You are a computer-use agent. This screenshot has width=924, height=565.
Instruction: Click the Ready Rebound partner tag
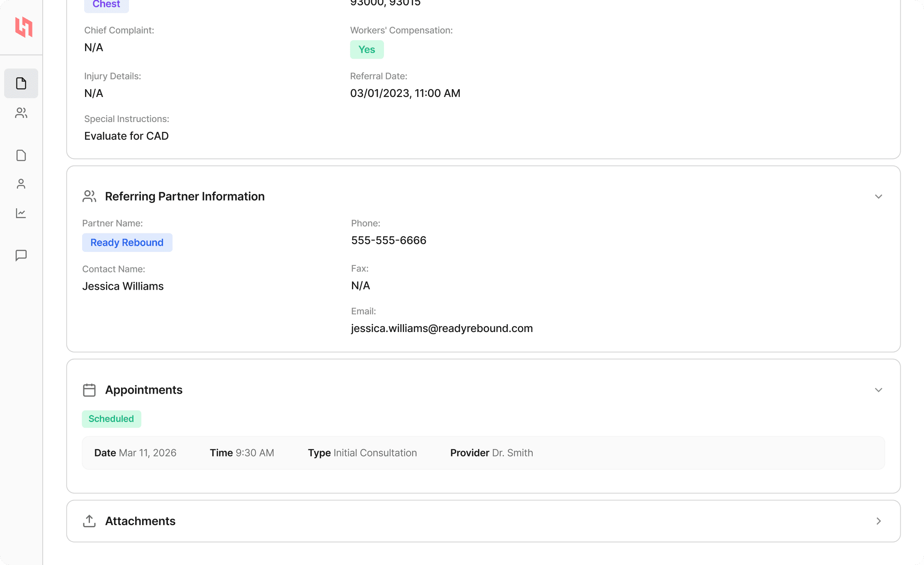(x=127, y=242)
